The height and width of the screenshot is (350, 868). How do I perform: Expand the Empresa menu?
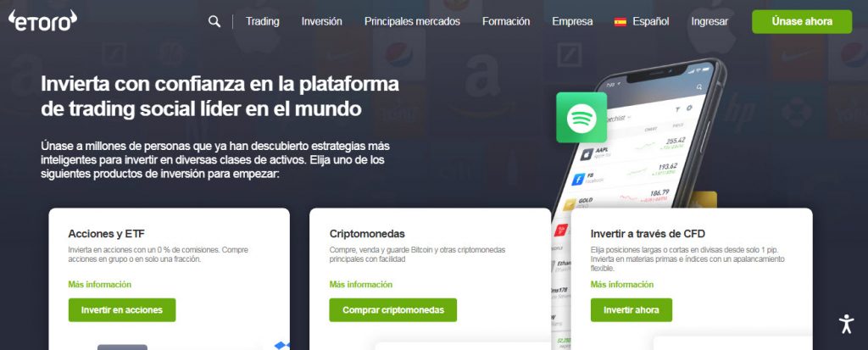pos(572,21)
